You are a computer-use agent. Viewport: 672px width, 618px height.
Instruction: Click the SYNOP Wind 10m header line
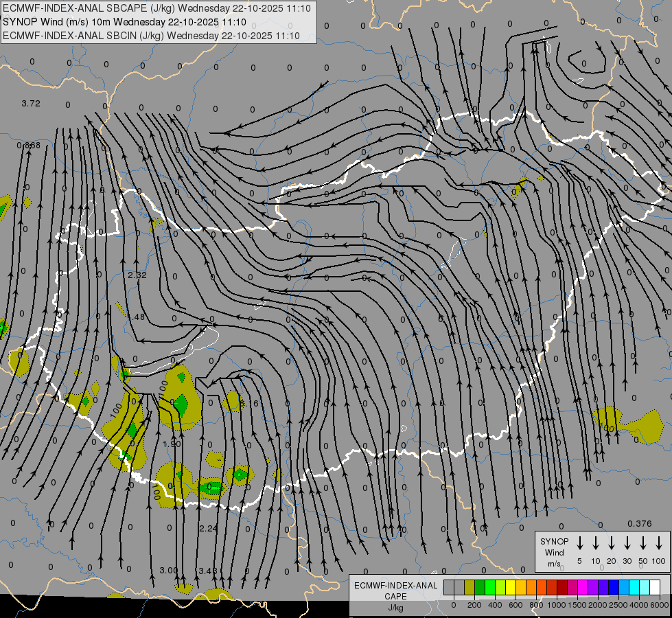coord(124,22)
